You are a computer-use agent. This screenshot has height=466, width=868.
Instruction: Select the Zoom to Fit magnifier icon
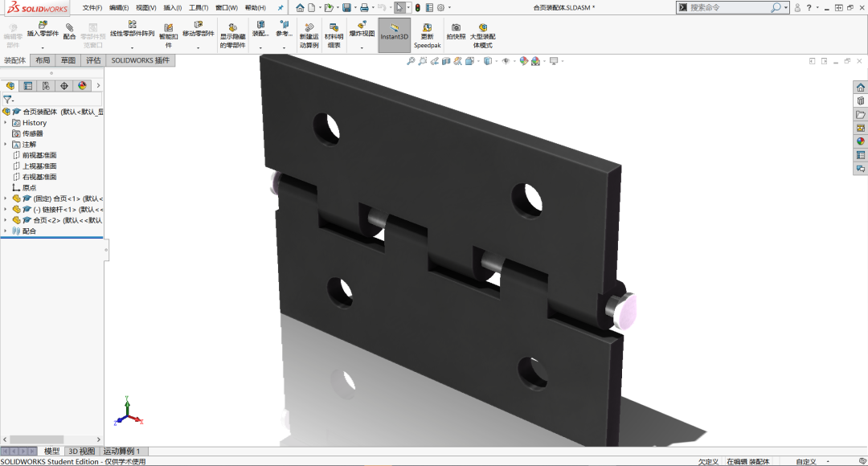point(411,62)
